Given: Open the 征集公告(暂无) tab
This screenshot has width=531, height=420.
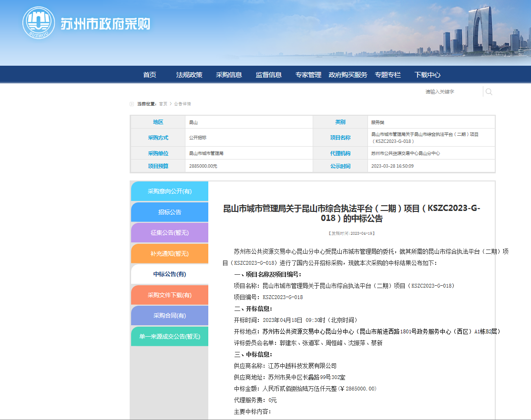Looking at the screenshot, I should pyautogui.click(x=170, y=233).
